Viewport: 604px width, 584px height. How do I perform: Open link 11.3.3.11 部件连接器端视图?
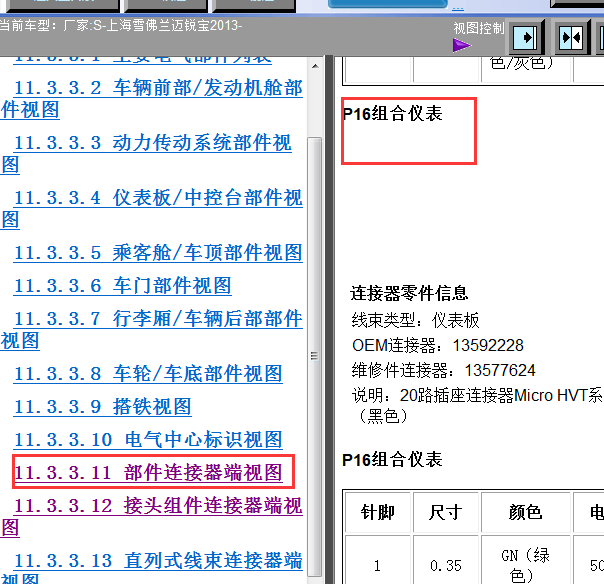[x=148, y=472]
